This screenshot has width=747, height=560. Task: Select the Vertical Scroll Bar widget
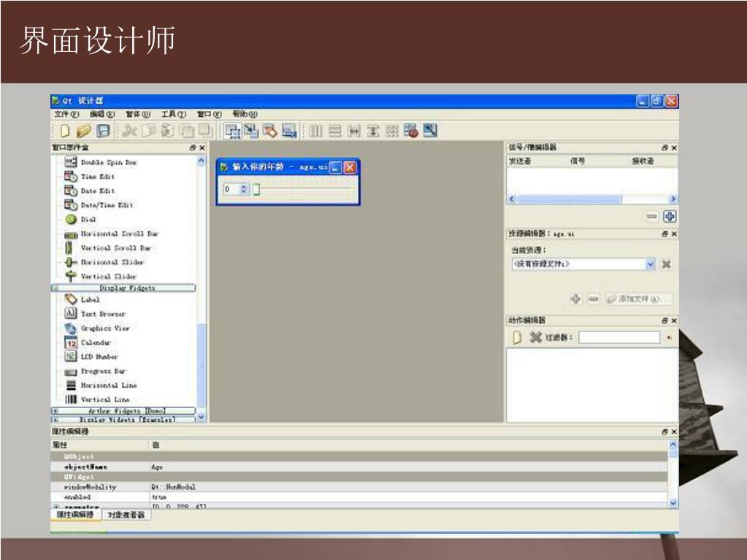click(x=107, y=248)
